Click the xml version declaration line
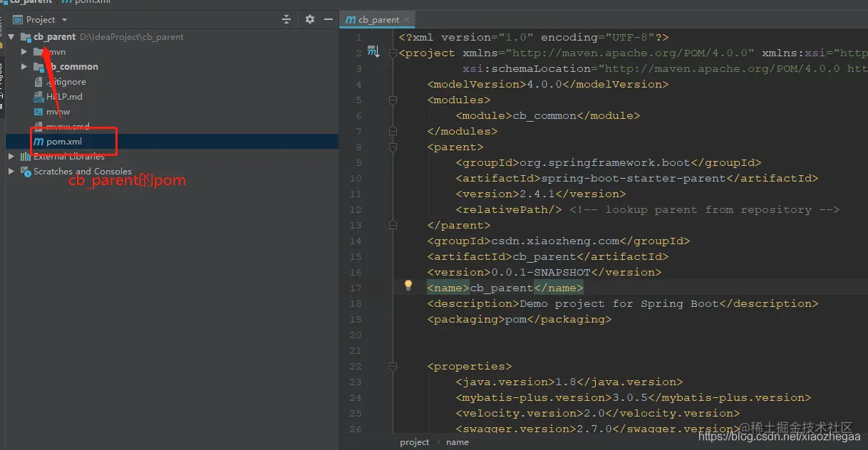The image size is (868, 450). (534, 37)
